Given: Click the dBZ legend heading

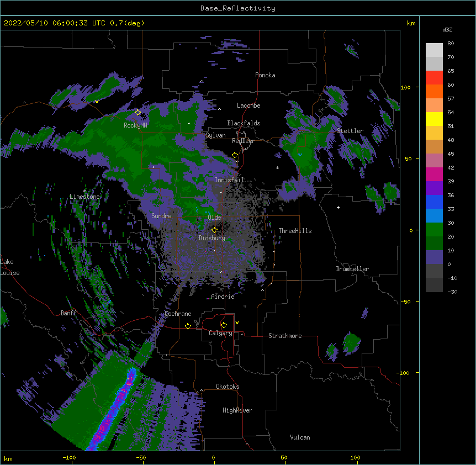Looking at the screenshot, I should click(x=447, y=29).
